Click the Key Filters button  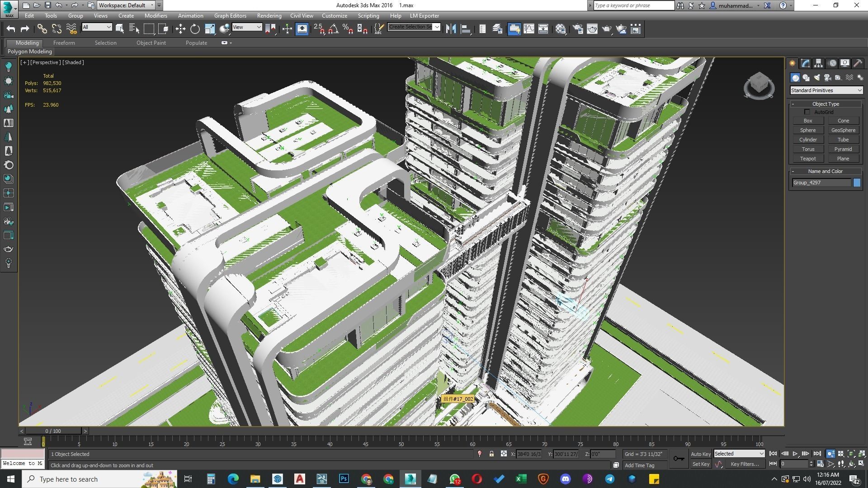[745, 464]
